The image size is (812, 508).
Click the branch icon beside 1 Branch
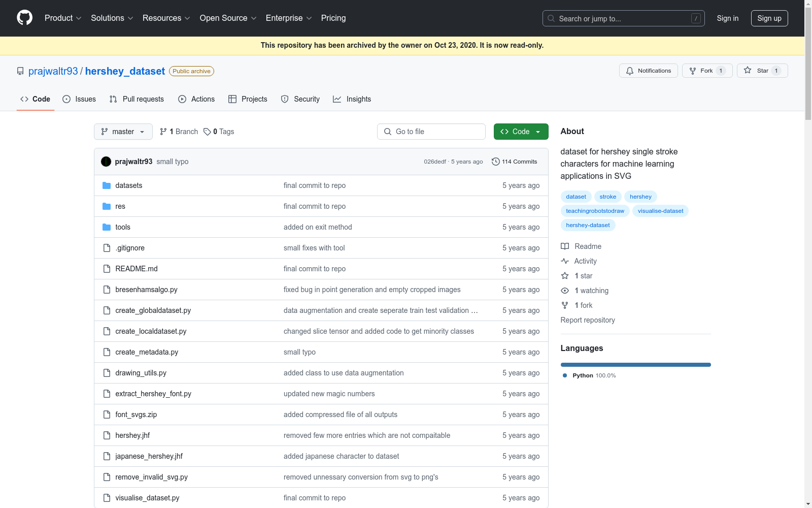(163, 132)
